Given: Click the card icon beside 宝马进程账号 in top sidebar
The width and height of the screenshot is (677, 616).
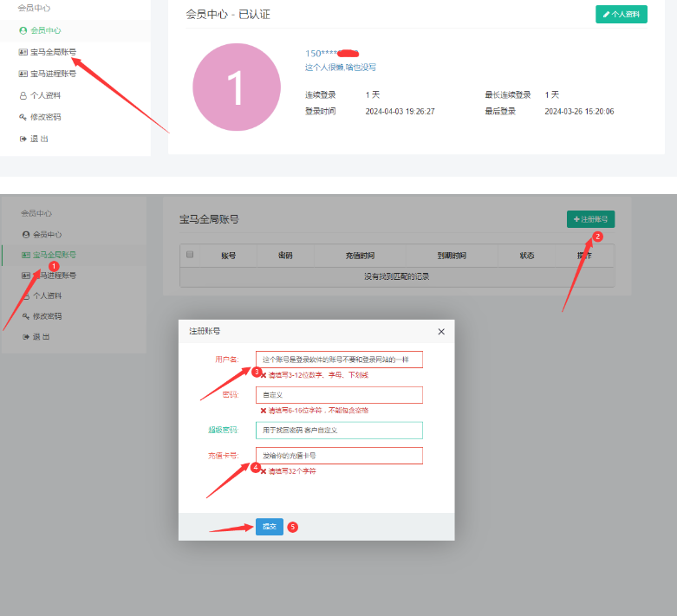Looking at the screenshot, I should [x=23, y=74].
